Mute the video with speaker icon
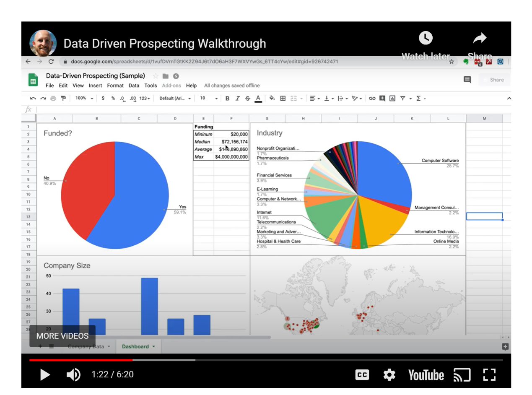The width and height of the screenshot is (532, 395). (x=73, y=374)
